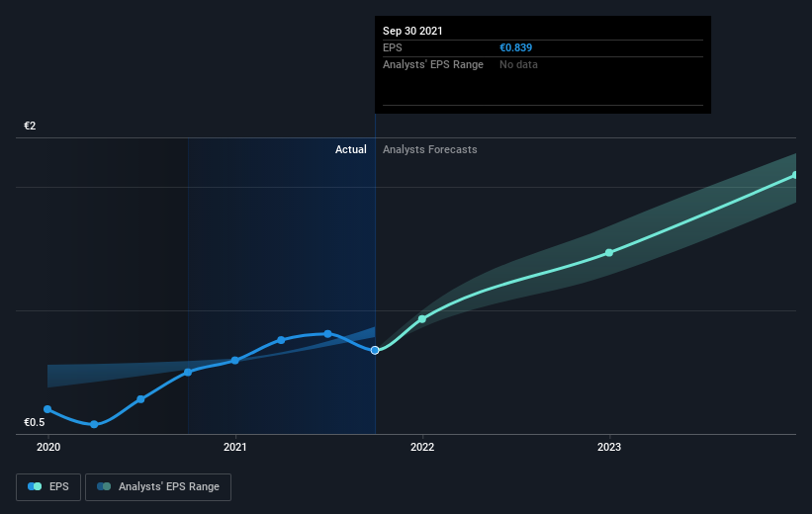Image resolution: width=812 pixels, height=514 pixels.
Task: Click the Sep 30 2021 tooltip date
Action: (412, 31)
